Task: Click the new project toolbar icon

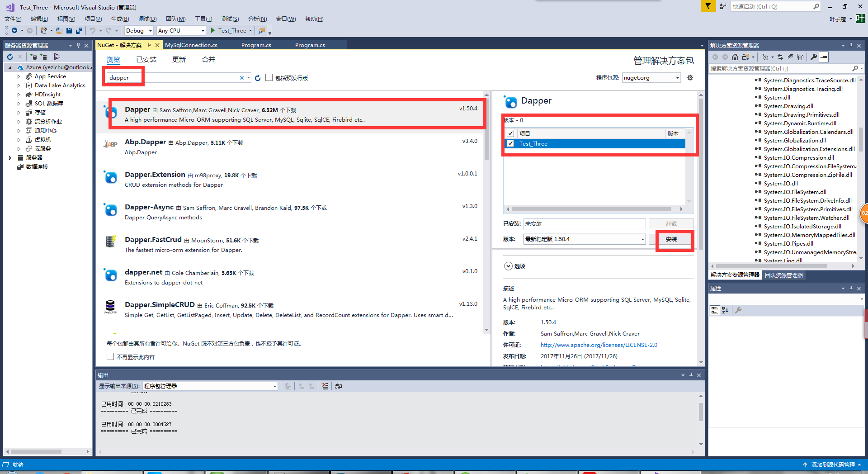Action: (x=43, y=30)
